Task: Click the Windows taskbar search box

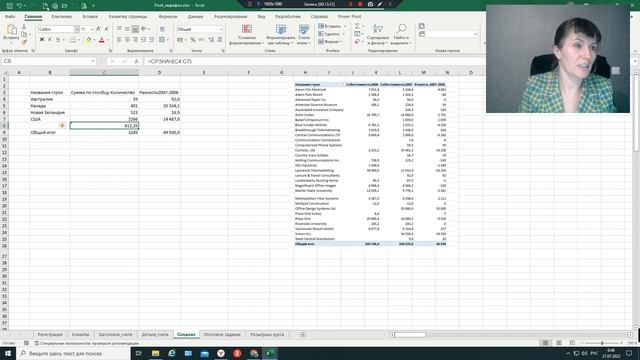Action: tap(73, 353)
